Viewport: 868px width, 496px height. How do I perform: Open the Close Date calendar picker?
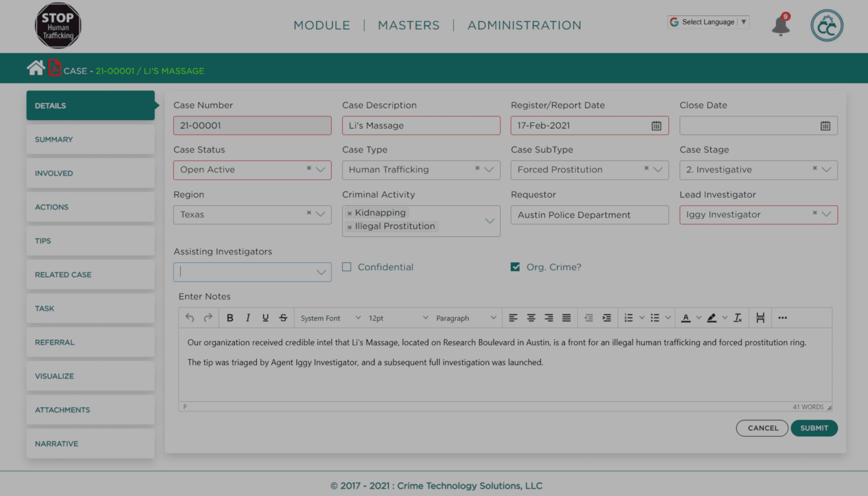(825, 126)
